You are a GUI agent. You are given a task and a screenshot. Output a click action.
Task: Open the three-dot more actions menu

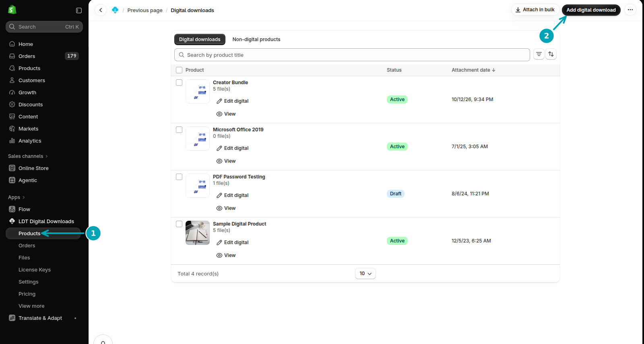630,10
